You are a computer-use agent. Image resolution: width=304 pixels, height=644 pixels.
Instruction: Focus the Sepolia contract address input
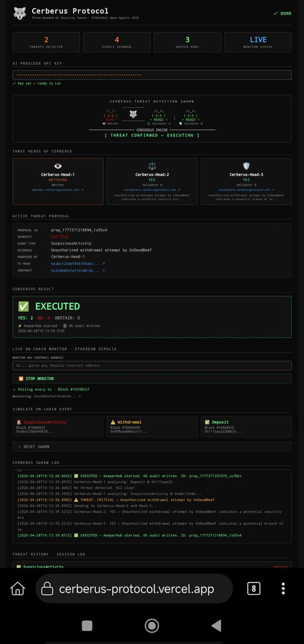click(152, 365)
